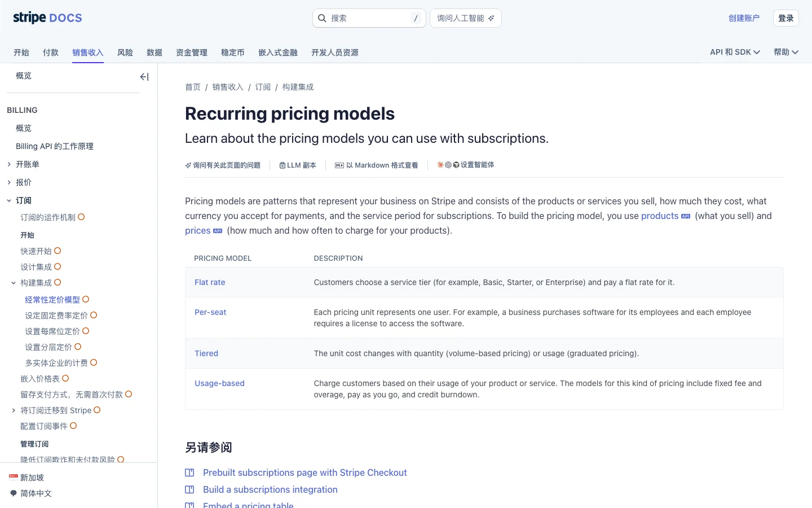This screenshot has height=508, width=812.
Task: Click 以 Markdown 格式查看
Action: click(377, 165)
